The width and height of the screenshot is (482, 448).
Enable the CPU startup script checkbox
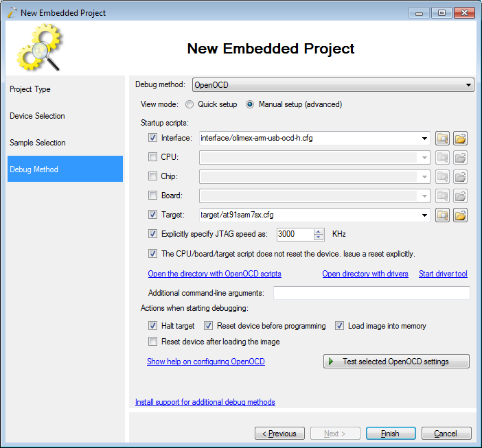[x=152, y=157]
